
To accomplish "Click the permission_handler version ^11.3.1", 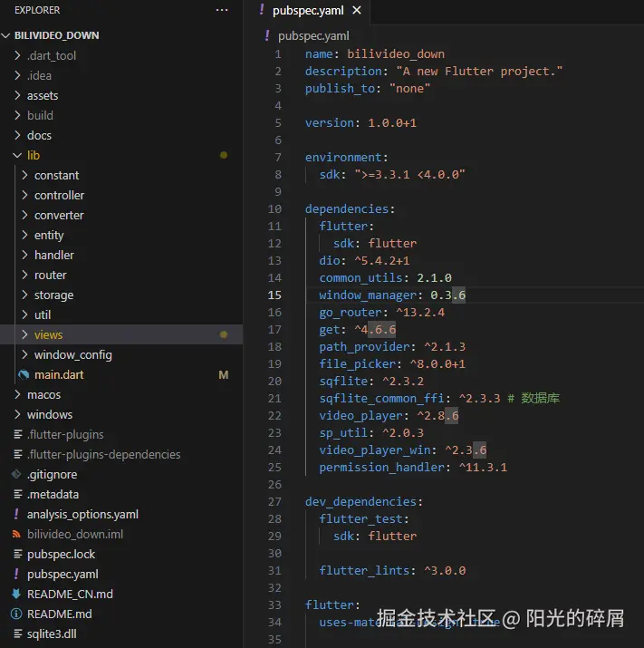I will (x=483, y=468).
